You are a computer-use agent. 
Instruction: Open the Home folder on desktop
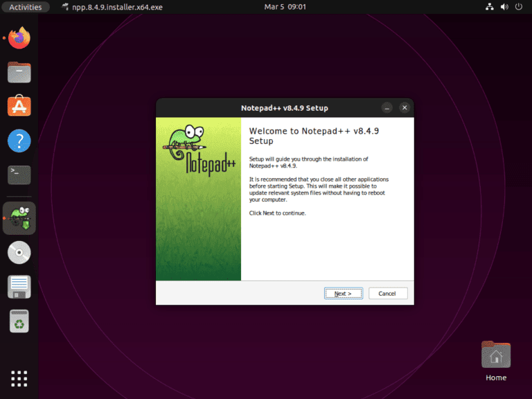pos(496,362)
